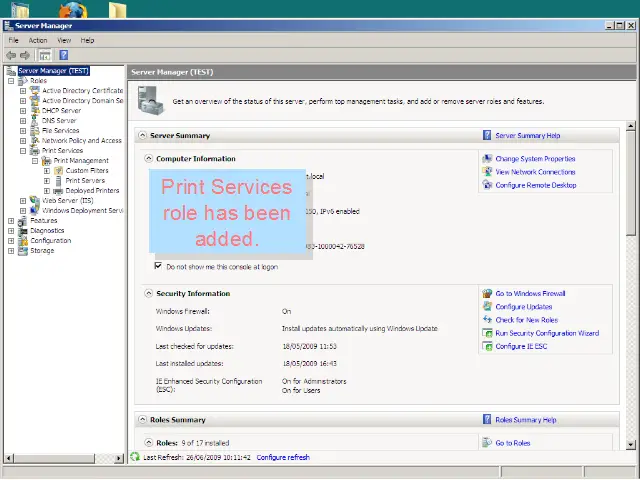Screen dimensions: 640x480
Task: Select the Print Services role icon
Action: (x=35, y=151)
